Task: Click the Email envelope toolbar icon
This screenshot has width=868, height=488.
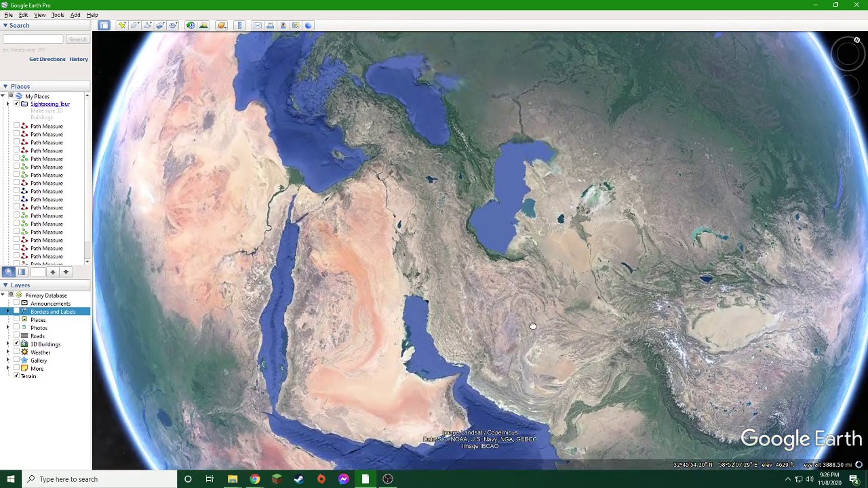Action: click(x=258, y=25)
